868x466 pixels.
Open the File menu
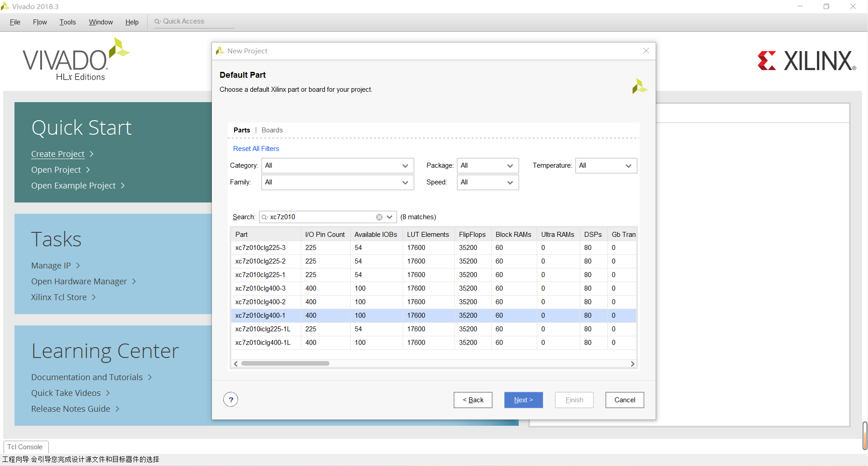pos(15,22)
